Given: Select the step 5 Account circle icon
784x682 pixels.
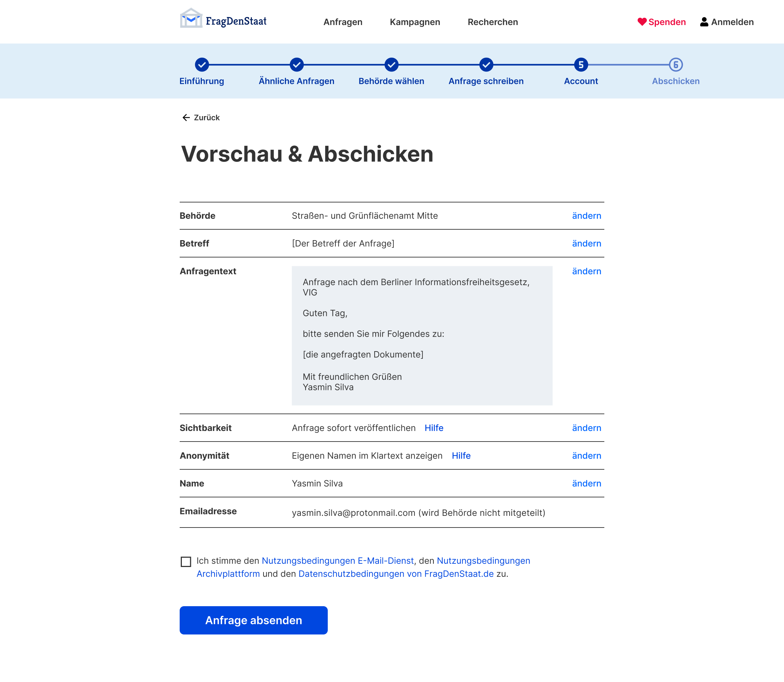Looking at the screenshot, I should (x=581, y=64).
